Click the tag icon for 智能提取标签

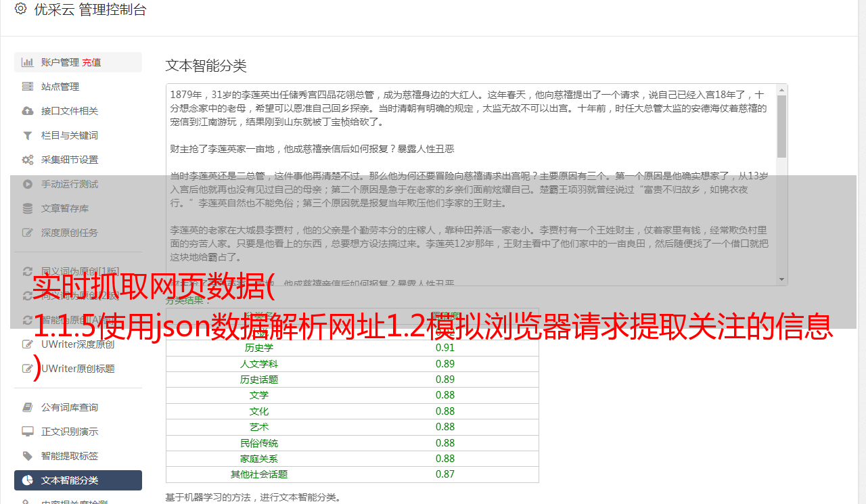click(28, 456)
